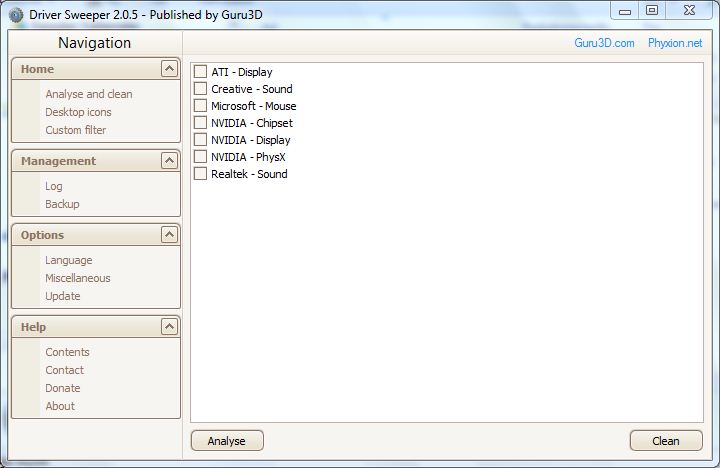
Task: Open the Phyxion.net link
Action: tap(675, 44)
